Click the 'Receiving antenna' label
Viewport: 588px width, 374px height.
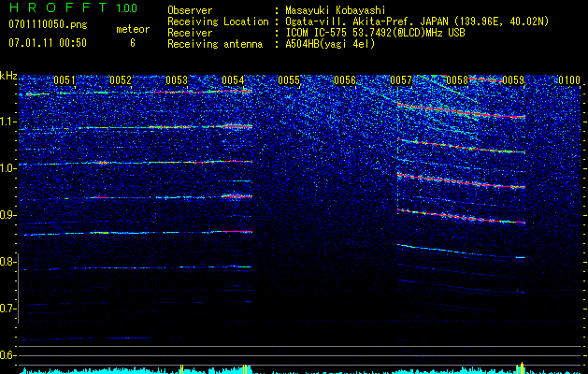pos(215,44)
